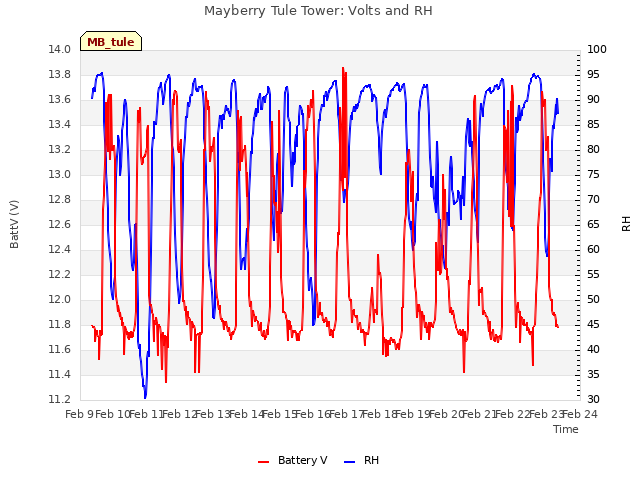The height and width of the screenshot is (480, 640).
Task: Click the 95 right axis value
Action: [593, 74]
